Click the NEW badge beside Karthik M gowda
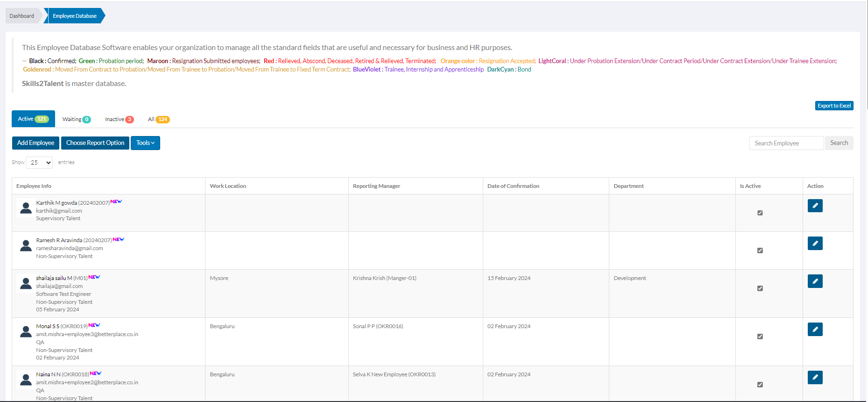868x402 pixels. (116, 202)
